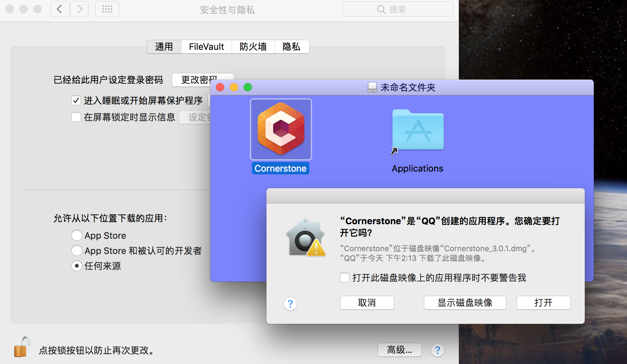This screenshot has width=627, height=364.
Task: Click the unlocked padlock icon
Action: (x=22, y=347)
